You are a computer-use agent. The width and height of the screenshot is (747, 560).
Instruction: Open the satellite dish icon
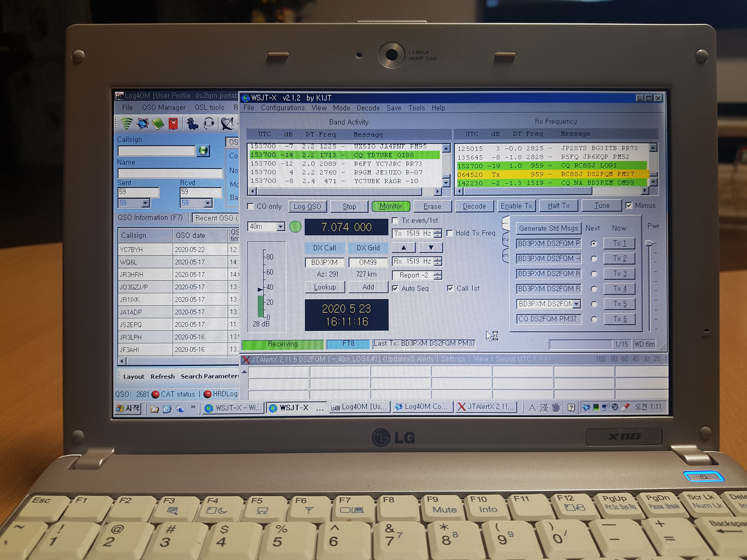click(x=227, y=124)
